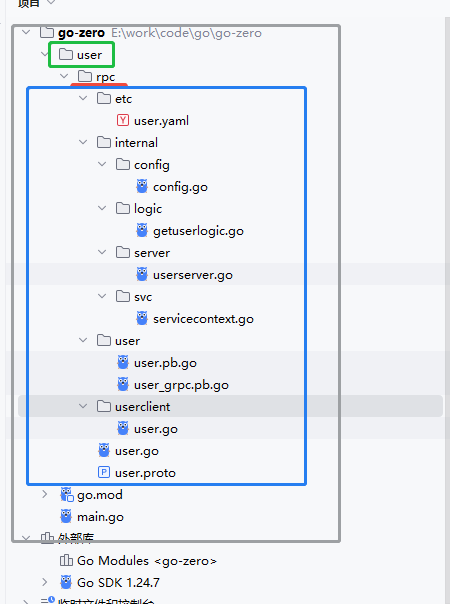The width and height of the screenshot is (450, 604).
Task: Click the go.mod module file icon
Action: 66,495
